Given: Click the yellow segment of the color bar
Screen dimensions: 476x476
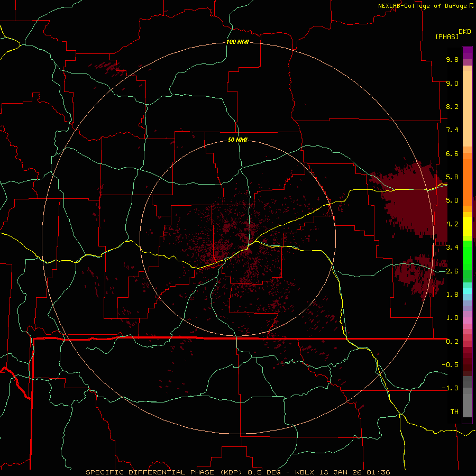Looking at the screenshot, I should 467,226.
